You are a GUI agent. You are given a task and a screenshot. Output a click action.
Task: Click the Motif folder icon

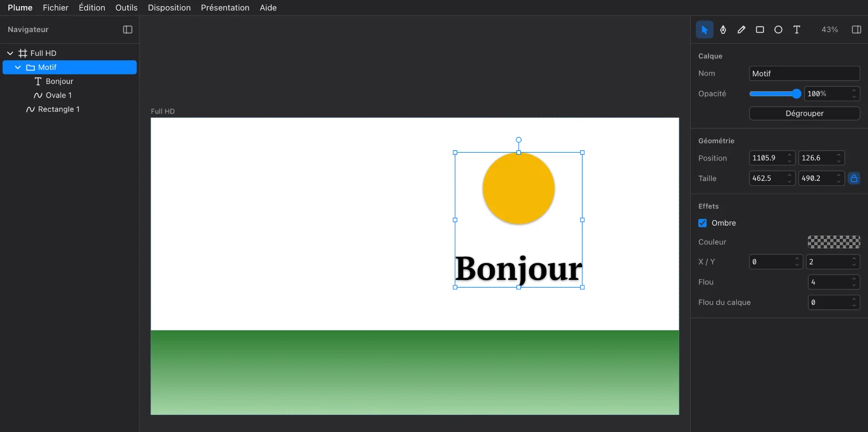pyautogui.click(x=30, y=67)
